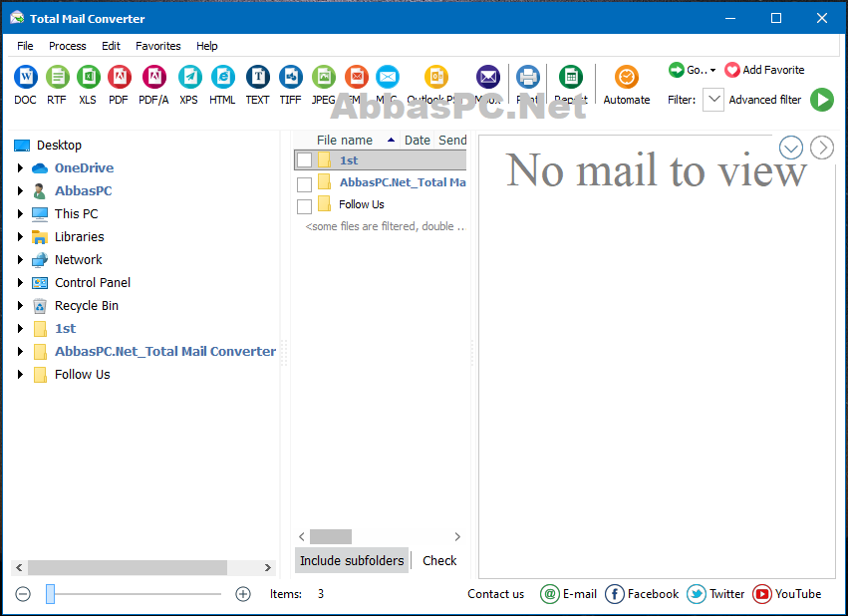The width and height of the screenshot is (848, 616).
Task: Open the Automate scheduler icon
Action: coord(626,77)
